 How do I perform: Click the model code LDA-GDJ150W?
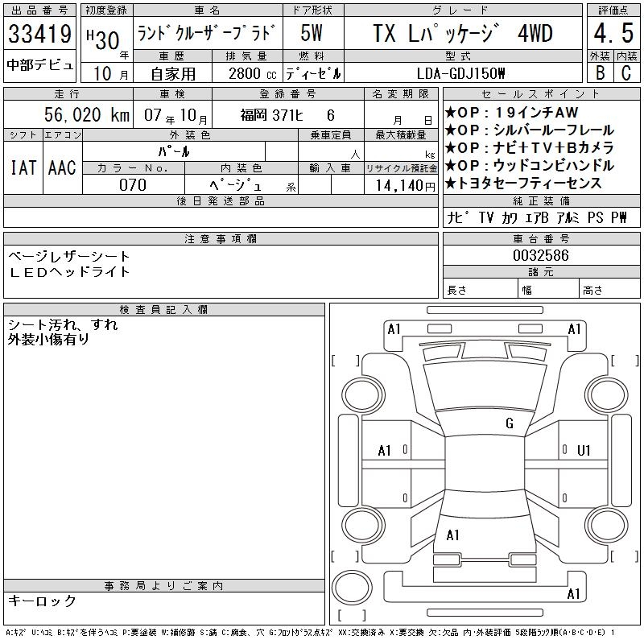pyautogui.click(x=461, y=72)
